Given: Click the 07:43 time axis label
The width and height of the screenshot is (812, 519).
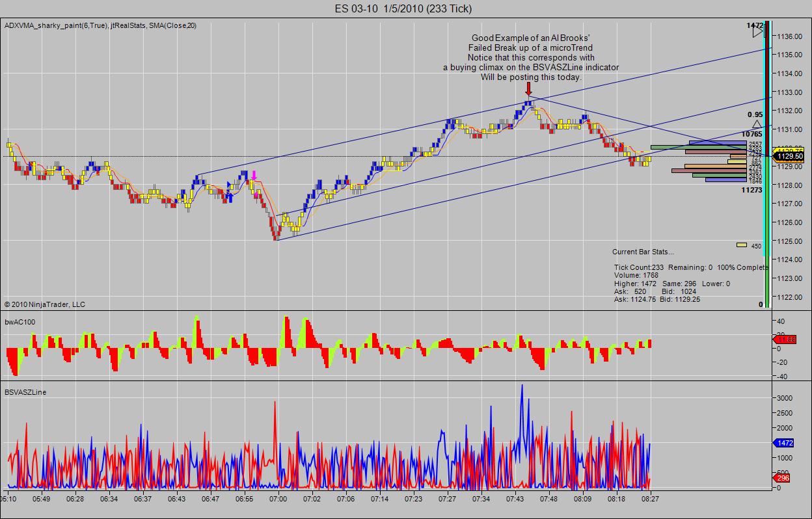Looking at the screenshot, I should pyautogui.click(x=515, y=499).
